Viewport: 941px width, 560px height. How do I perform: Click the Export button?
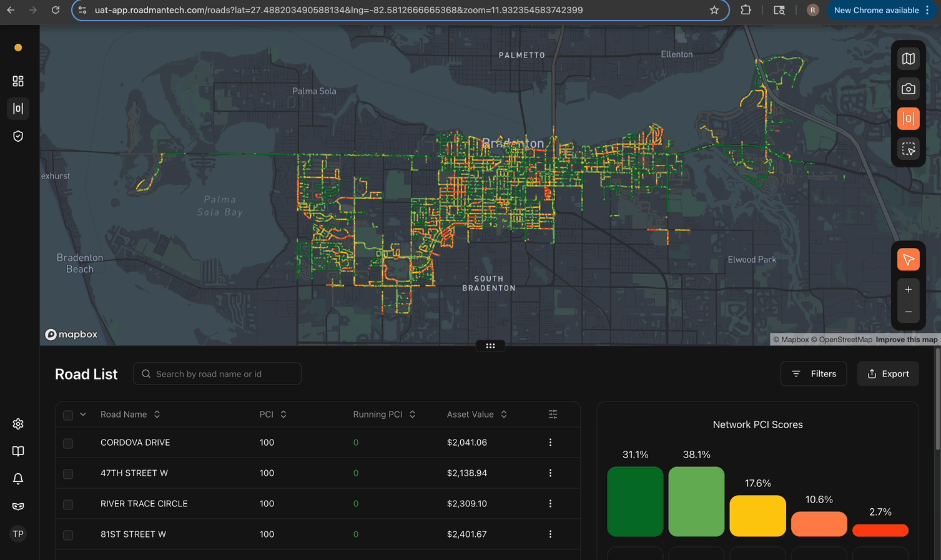887,374
